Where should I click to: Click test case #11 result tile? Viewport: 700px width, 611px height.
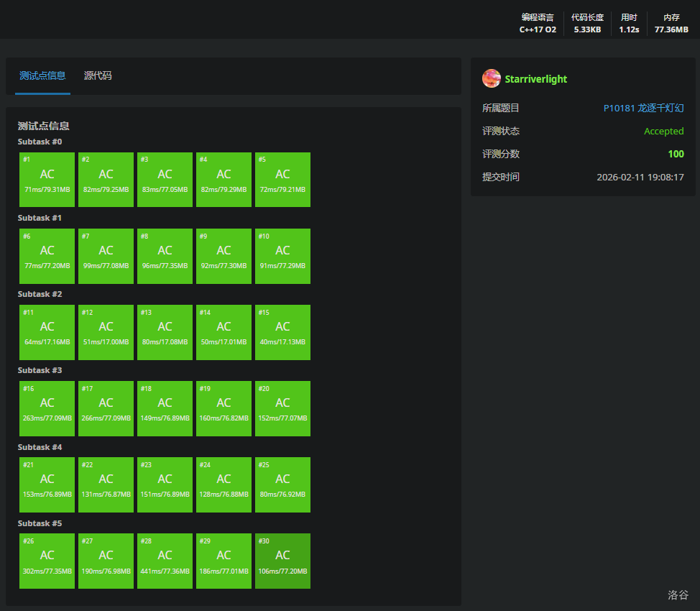point(47,332)
